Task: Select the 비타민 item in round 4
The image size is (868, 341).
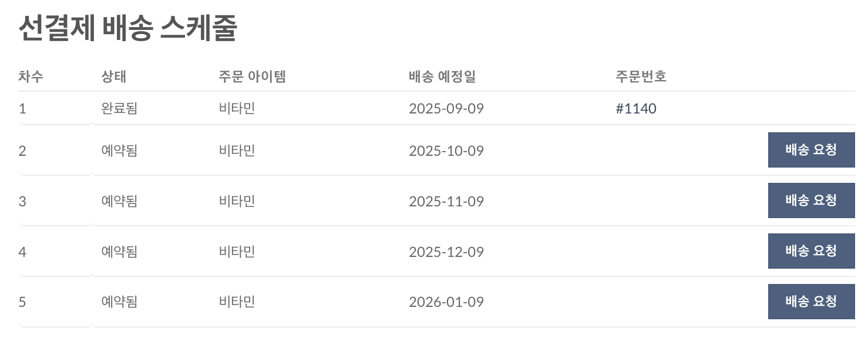Action: 237,252
